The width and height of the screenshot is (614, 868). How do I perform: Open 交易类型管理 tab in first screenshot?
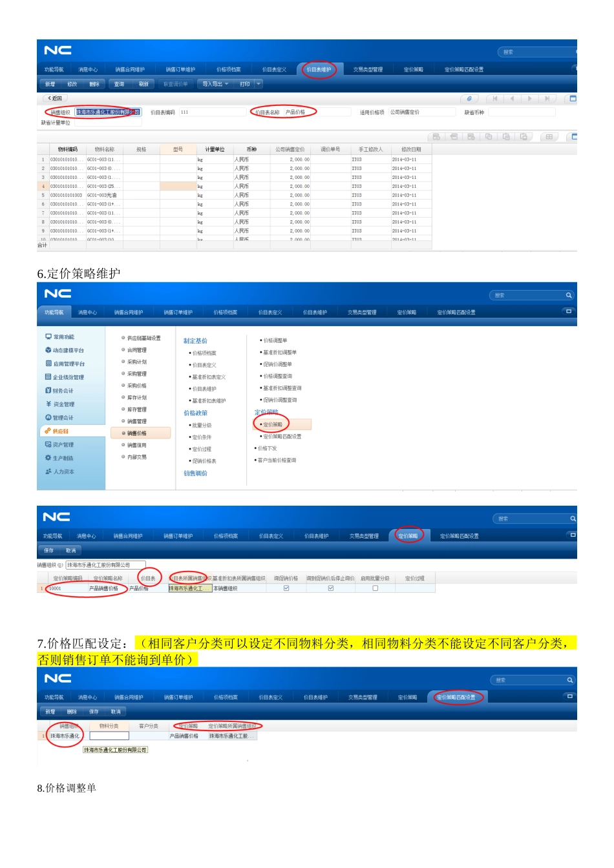click(368, 70)
